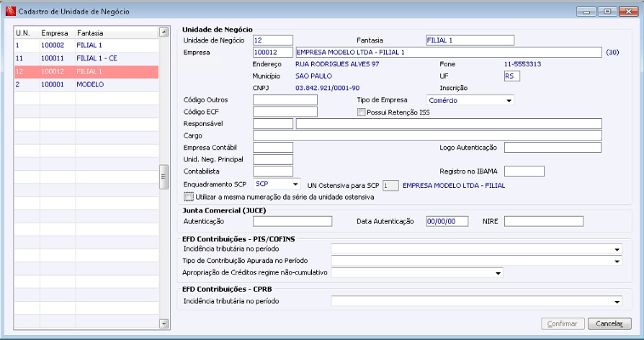Select row with Empresa 100002
The width and height of the screenshot is (644, 340).
[x=86, y=45]
